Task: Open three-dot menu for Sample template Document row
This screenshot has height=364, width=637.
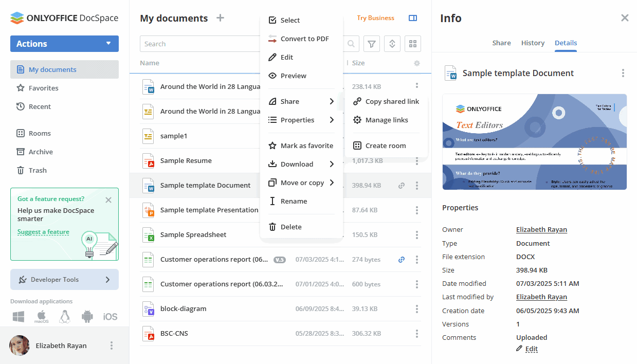Action: 417,186
